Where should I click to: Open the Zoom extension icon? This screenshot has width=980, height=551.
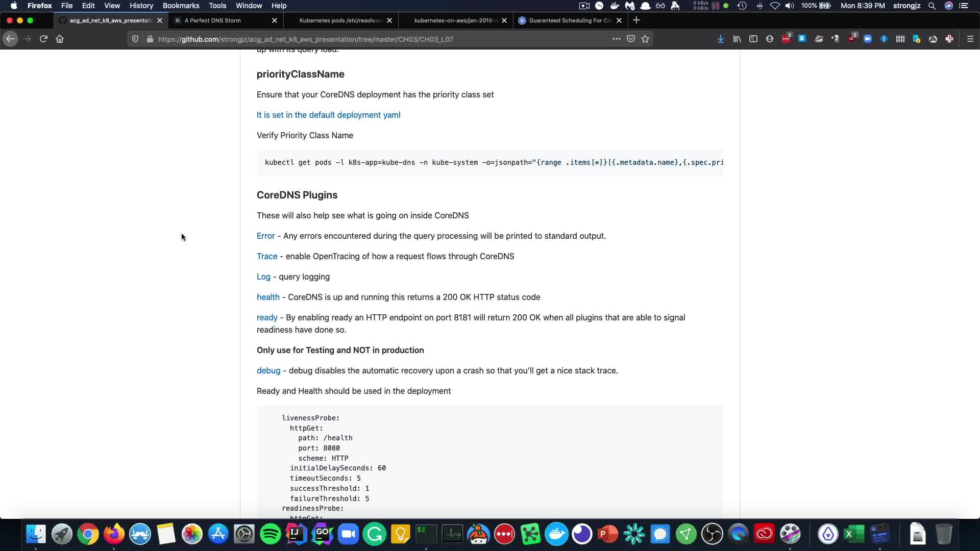(x=867, y=39)
